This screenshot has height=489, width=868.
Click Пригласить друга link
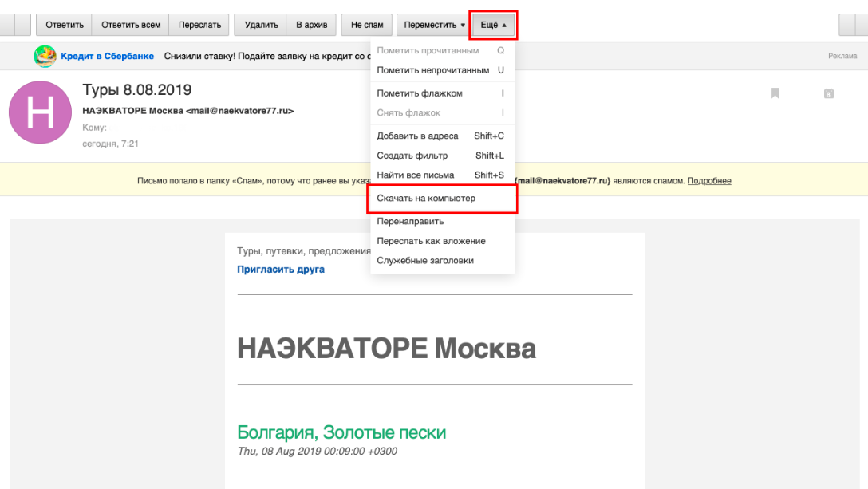(281, 269)
